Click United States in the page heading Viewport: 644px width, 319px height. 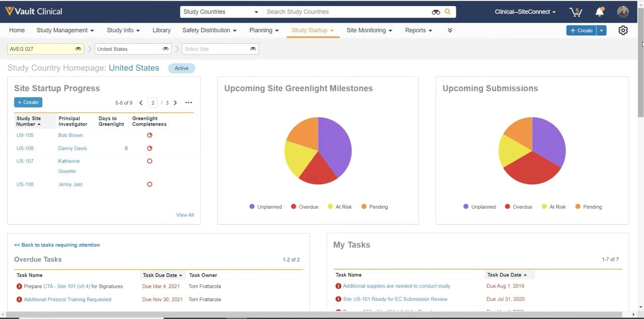coord(134,68)
